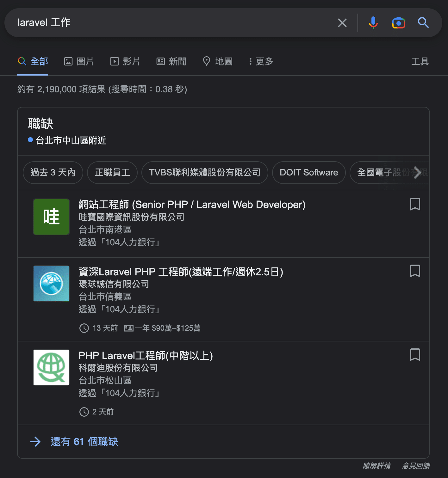Switch to the 圖片 tab
The image size is (448, 478).
coord(79,61)
